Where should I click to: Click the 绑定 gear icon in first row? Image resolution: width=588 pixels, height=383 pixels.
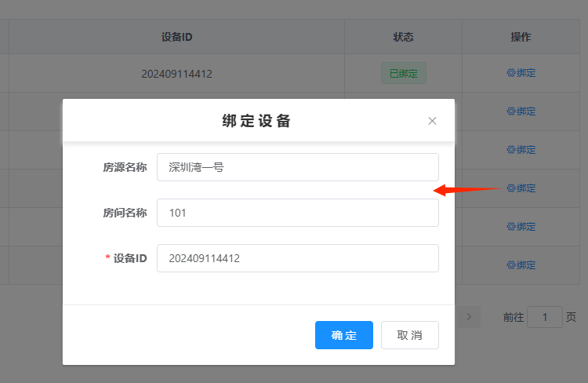[511, 73]
